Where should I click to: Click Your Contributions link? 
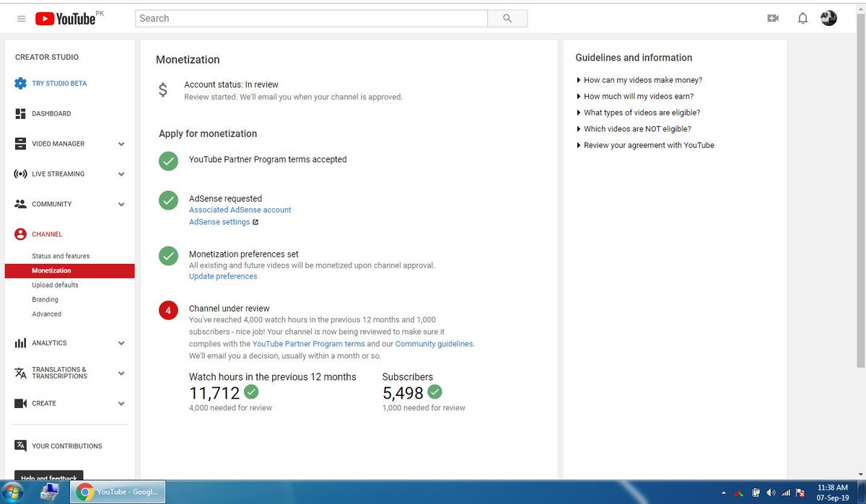67,446
